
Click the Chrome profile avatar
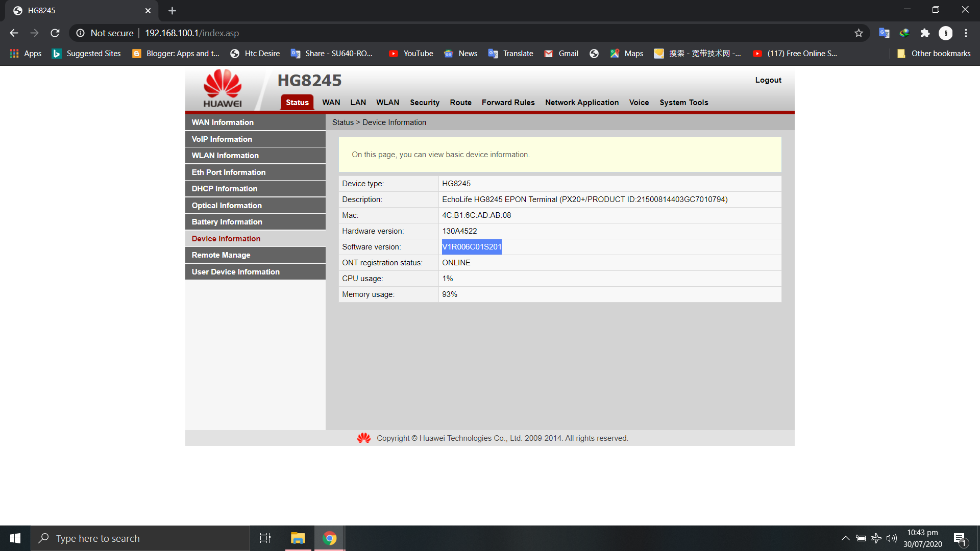[946, 33]
